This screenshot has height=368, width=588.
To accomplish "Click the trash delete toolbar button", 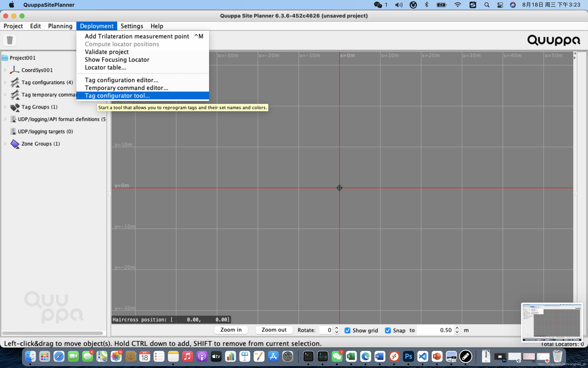I will tap(10, 40).
